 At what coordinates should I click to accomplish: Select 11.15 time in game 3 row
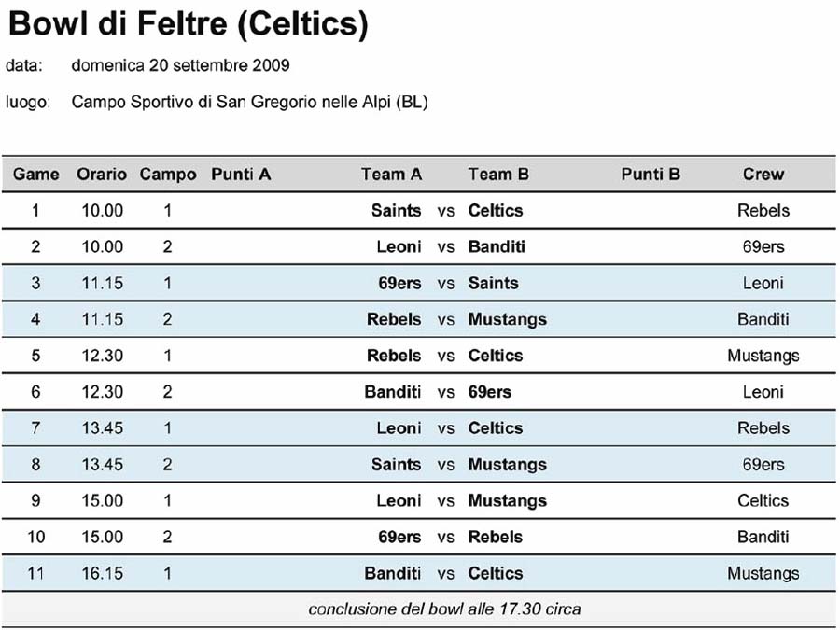pos(103,283)
